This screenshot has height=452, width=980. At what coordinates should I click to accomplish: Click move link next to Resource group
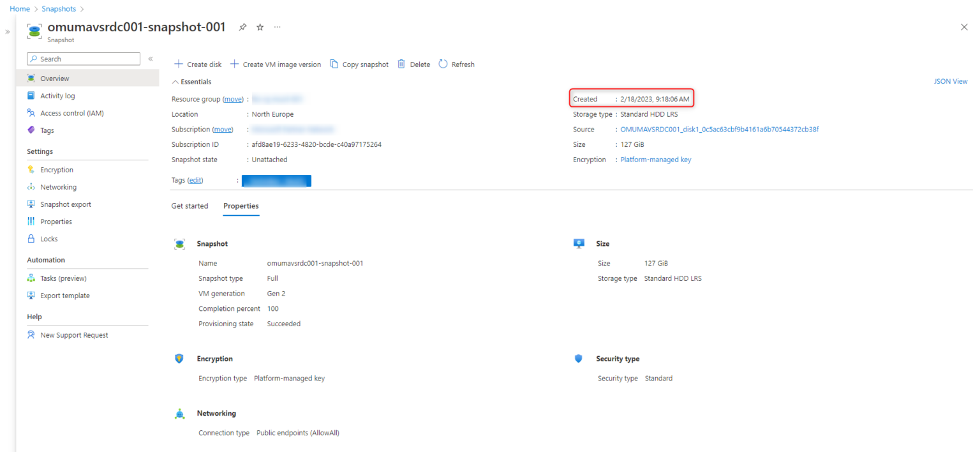234,100
